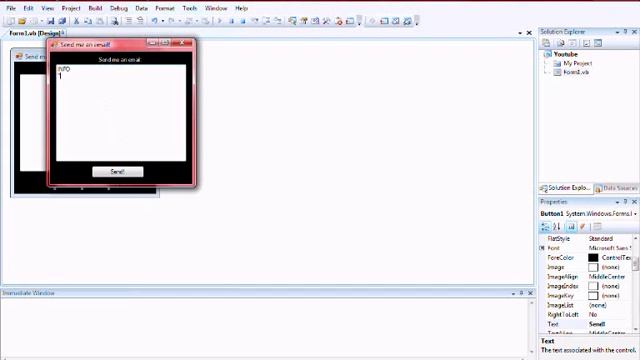Click the Solution Explorer toolbar icon
The width and height of the screenshot is (640, 360).
pyautogui.click(x=292, y=21)
